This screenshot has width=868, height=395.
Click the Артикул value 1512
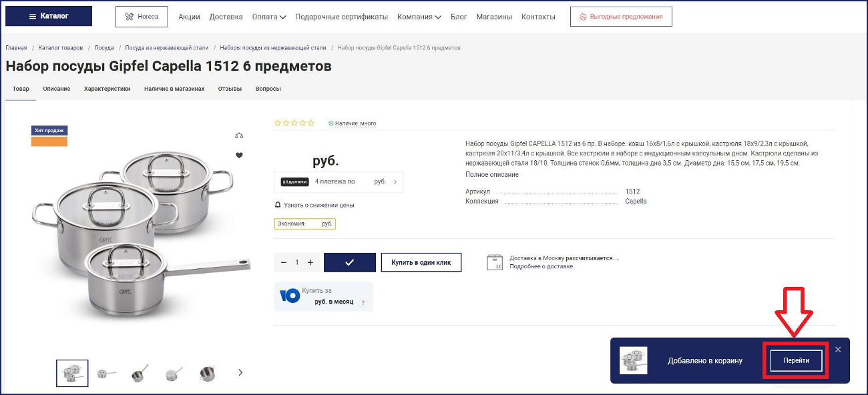(x=632, y=191)
